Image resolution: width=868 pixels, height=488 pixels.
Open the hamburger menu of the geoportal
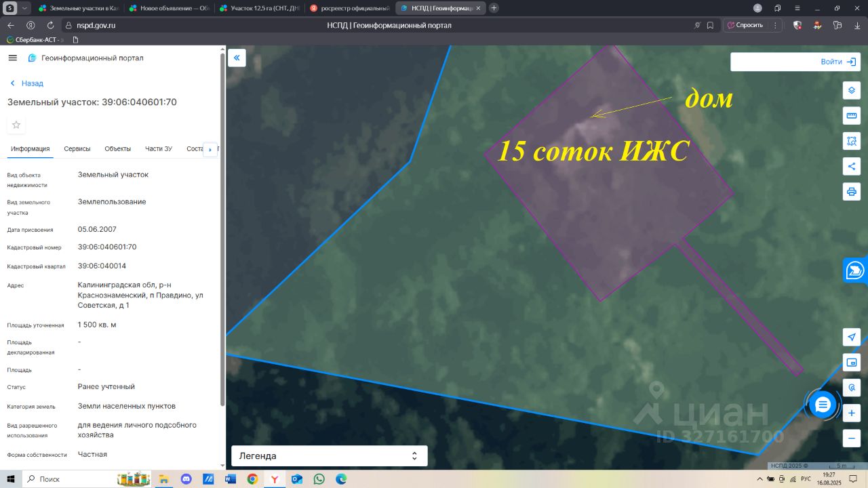click(x=12, y=58)
